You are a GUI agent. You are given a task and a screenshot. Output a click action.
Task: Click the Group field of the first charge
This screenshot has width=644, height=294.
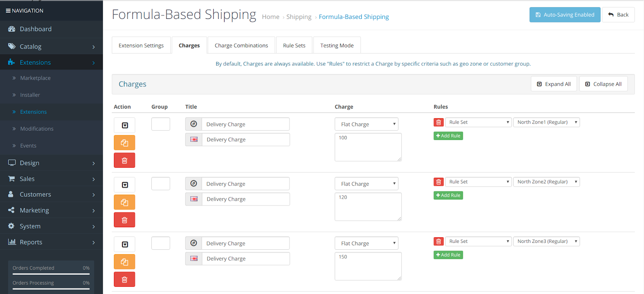(161, 124)
